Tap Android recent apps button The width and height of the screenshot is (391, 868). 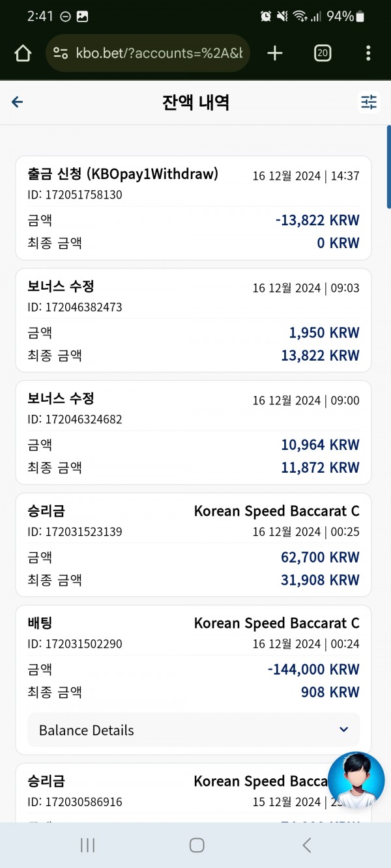click(87, 845)
